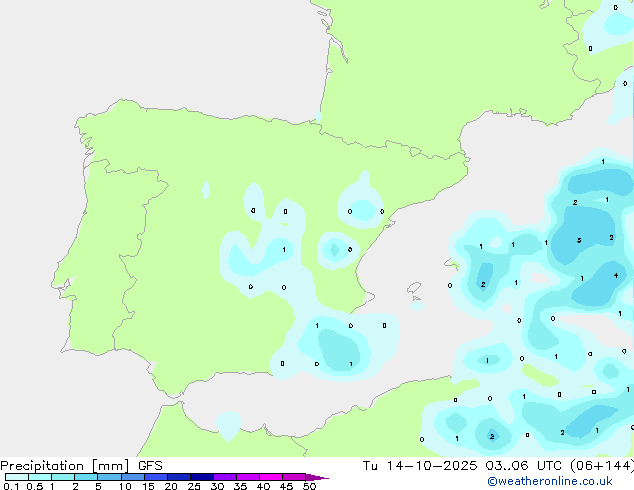Select the 1–2 mm legend swatch

pyautogui.click(x=63, y=477)
